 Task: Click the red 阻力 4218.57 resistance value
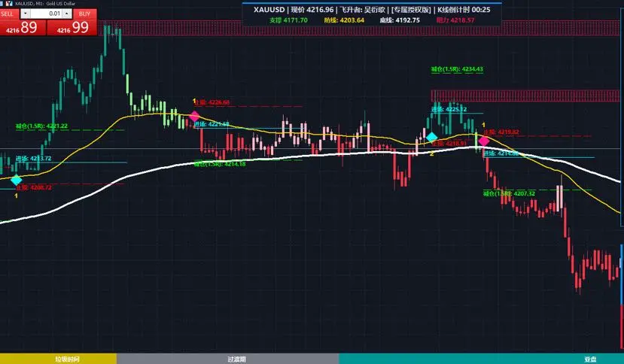pos(455,20)
